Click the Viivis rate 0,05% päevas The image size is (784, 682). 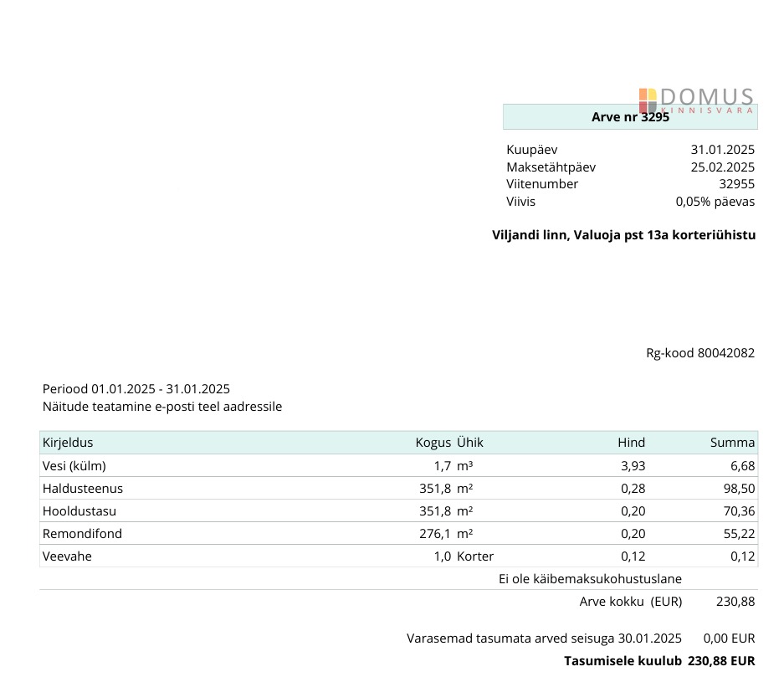click(x=715, y=202)
